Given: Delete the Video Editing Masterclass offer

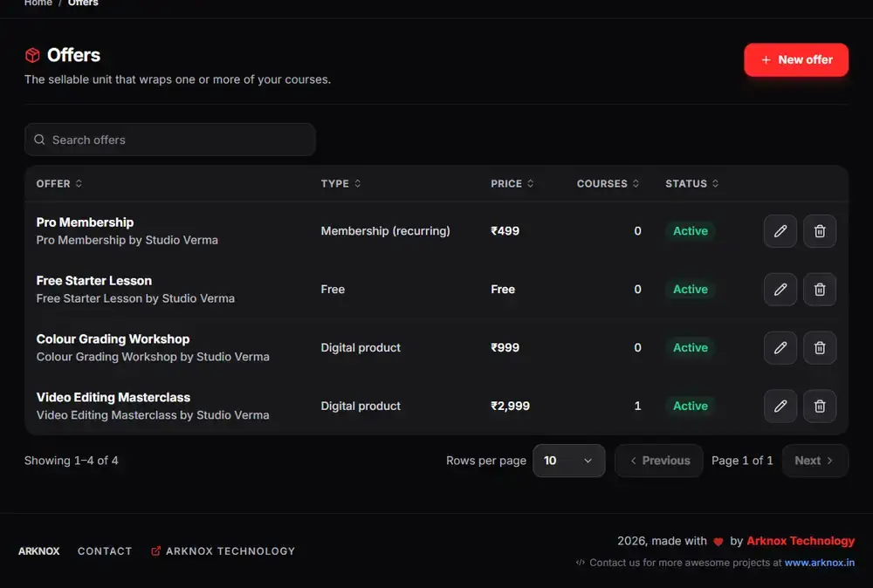Looking at the screenshot, I should [820, 406].
